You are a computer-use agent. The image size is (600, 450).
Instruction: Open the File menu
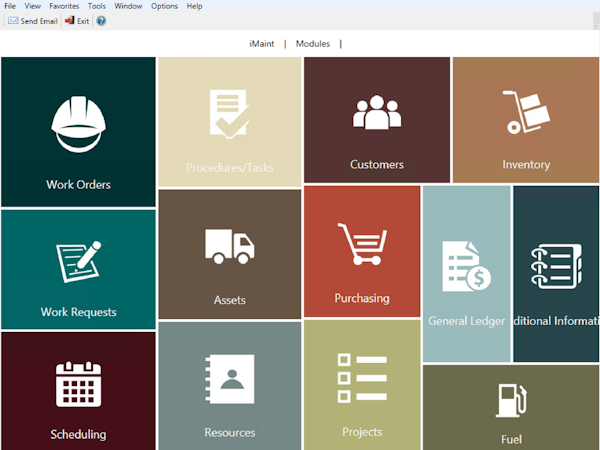click(x=10, y=6)
